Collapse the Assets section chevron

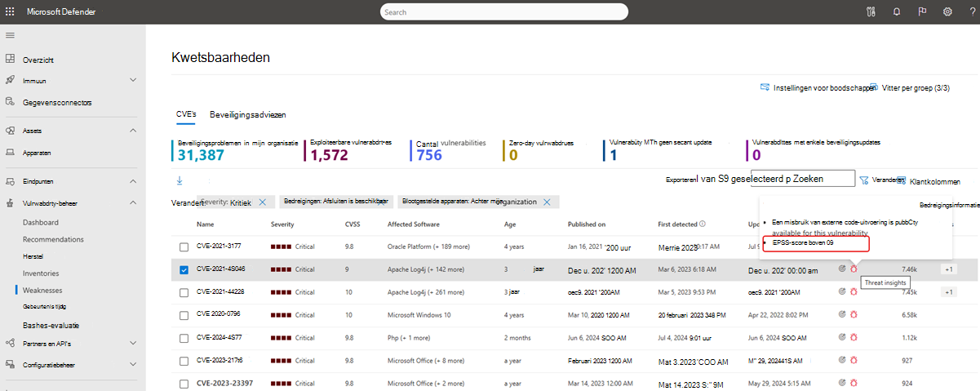tap(133, 131)
